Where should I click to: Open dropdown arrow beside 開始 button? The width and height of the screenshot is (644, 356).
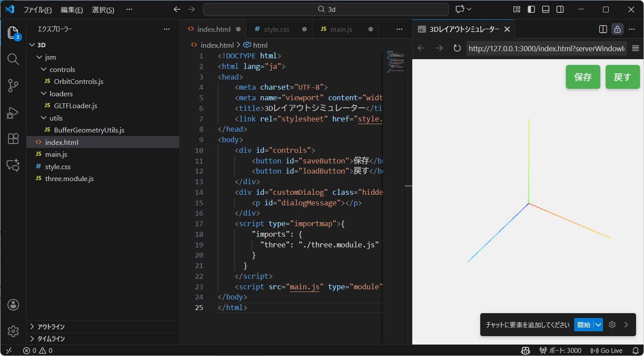[x=598, y=325]
